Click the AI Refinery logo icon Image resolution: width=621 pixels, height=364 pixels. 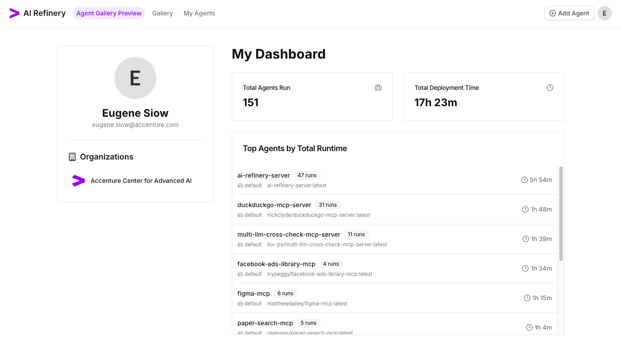14,13
